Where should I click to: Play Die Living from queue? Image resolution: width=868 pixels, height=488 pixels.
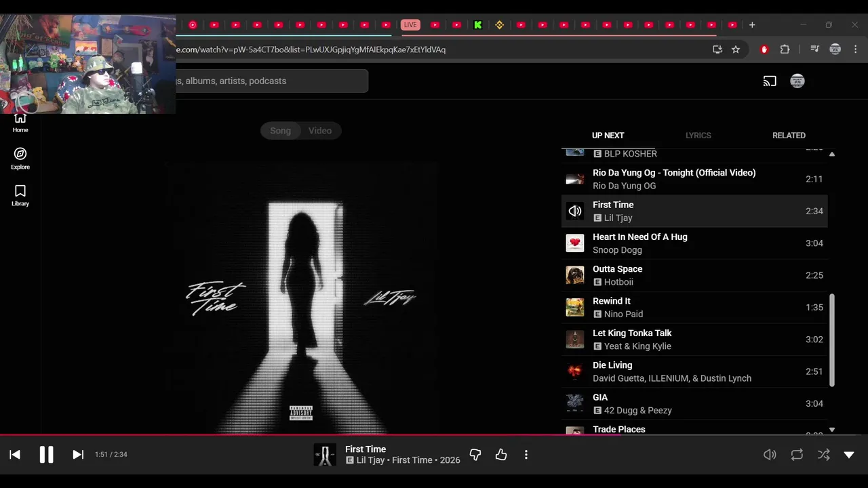(x=694, y=371)
